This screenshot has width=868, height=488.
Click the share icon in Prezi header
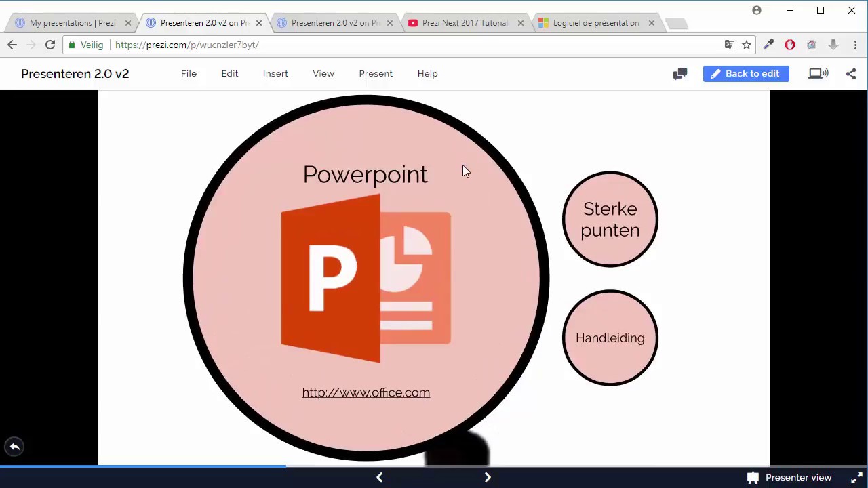(x=851, y=74)
